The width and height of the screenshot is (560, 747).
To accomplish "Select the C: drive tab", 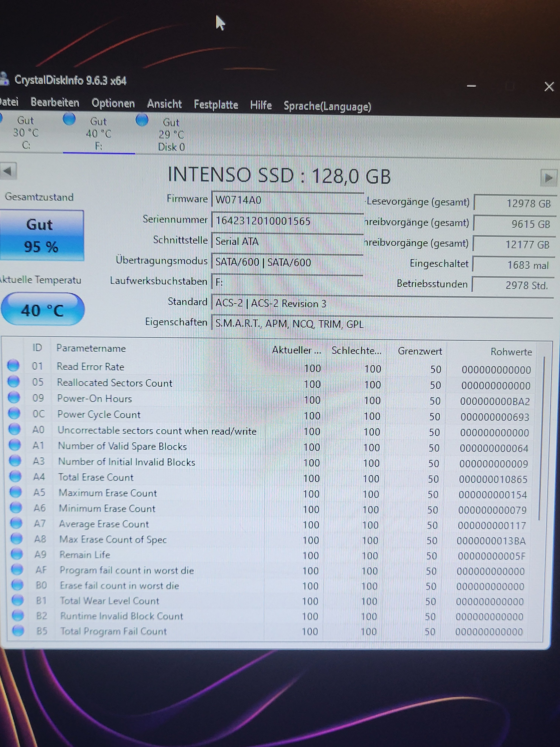I will click(26, 133).
